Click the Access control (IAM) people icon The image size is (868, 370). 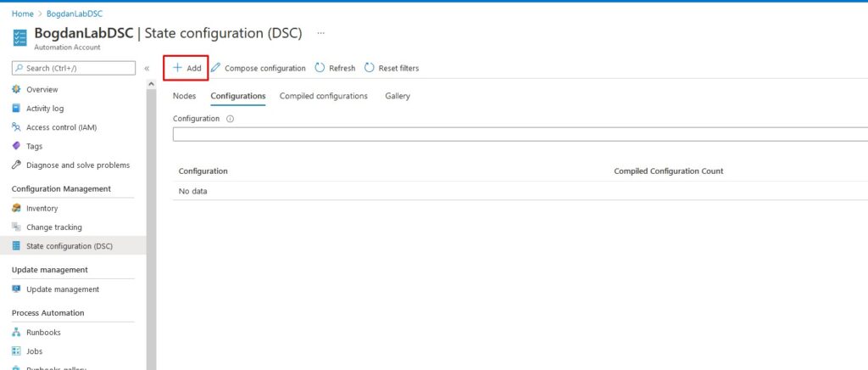(x=16, y=126)
